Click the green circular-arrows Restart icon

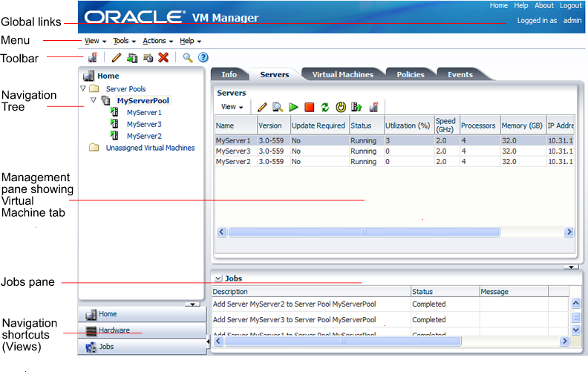(325, 107)
